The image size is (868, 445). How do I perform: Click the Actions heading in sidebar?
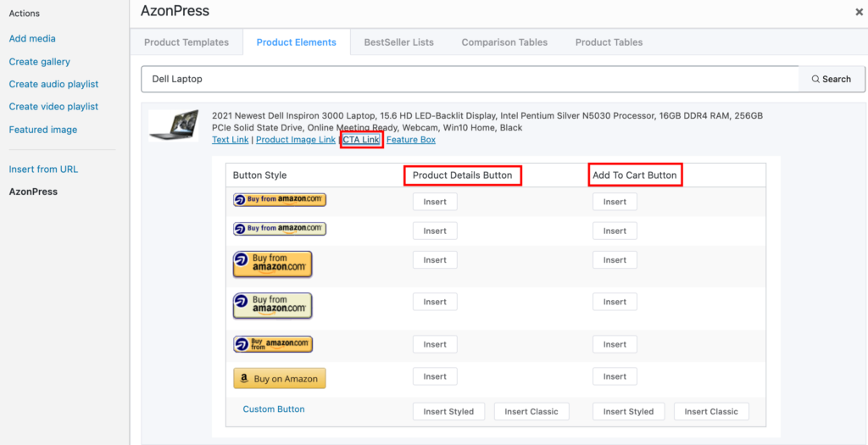(25, 14)
